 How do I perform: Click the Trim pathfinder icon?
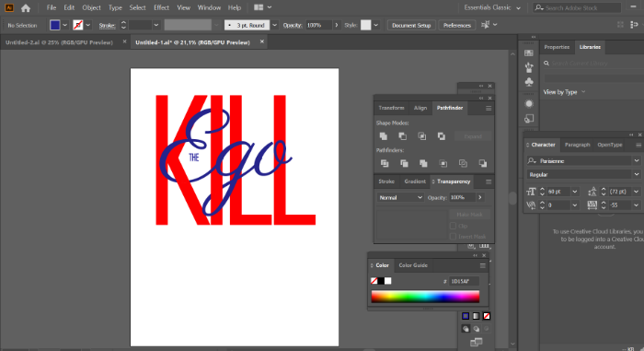404,163
